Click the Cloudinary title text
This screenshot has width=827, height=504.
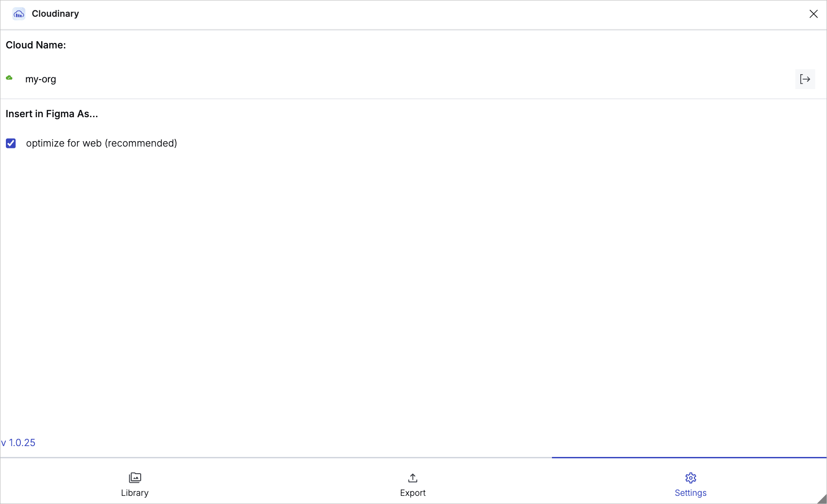55,14
